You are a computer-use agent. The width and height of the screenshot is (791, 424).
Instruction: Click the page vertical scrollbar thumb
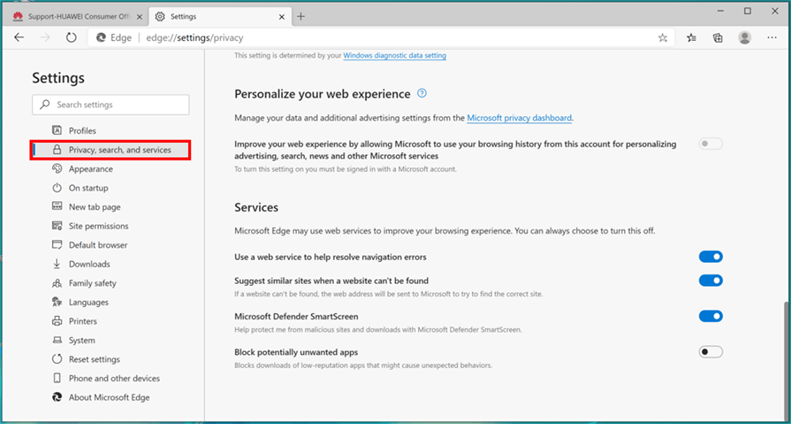[x=786, y=361]
